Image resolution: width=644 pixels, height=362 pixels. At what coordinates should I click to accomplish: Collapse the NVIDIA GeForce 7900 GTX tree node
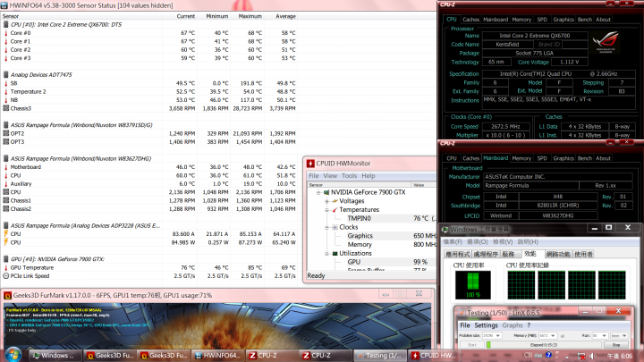tap(318, 192)
